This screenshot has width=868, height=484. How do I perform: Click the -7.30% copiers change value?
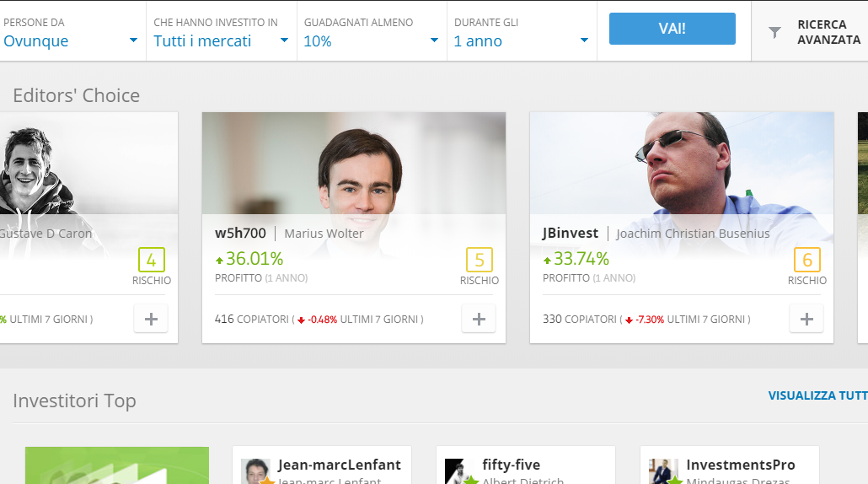coord(650,320)
